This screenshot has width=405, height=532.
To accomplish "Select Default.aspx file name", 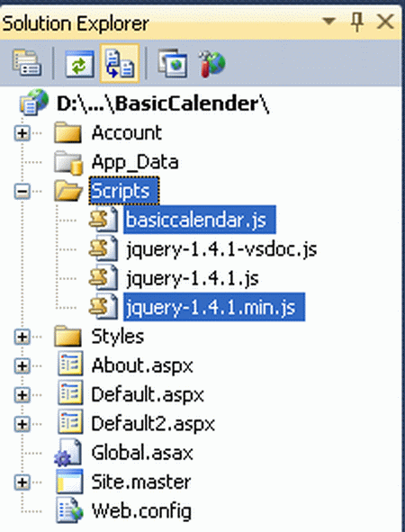I will 148,395.
